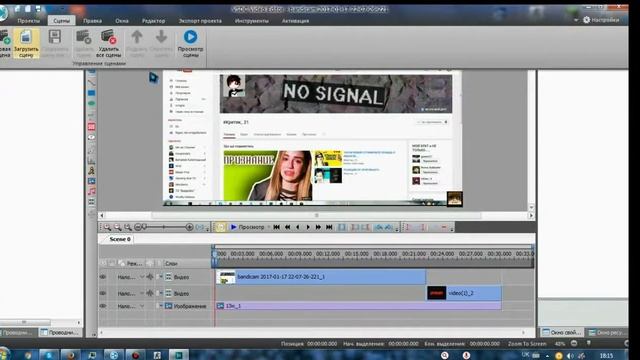The height and width of the screenshot is (360, 640).
Task: Click the greyed move-scene-up arrow icon
Action: tap(137, 37)
